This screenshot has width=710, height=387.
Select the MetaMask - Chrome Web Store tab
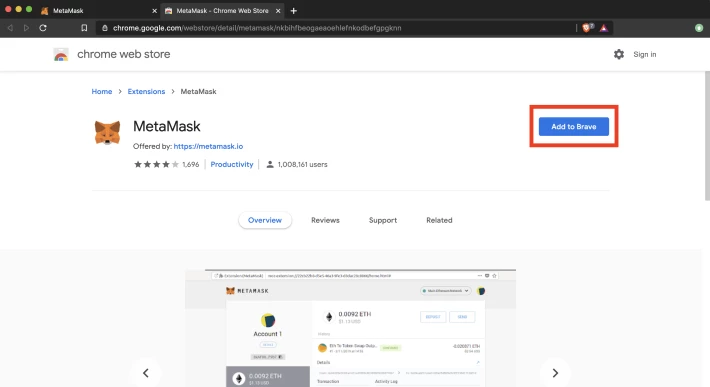222,10
